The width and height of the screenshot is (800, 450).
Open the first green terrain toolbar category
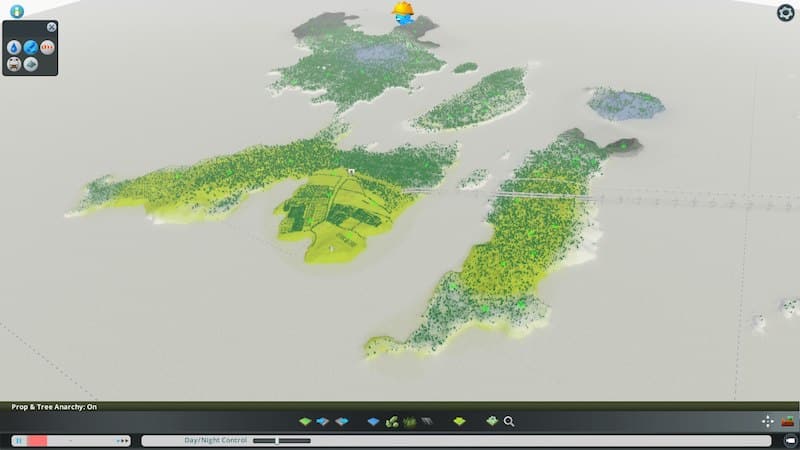[306, 421]
